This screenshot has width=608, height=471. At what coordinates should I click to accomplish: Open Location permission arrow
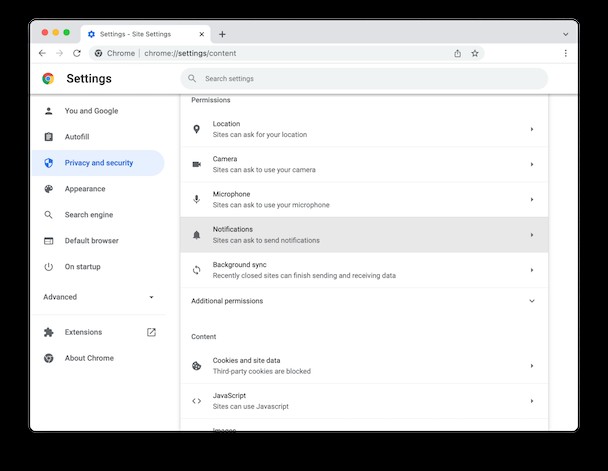coord(532,129)
